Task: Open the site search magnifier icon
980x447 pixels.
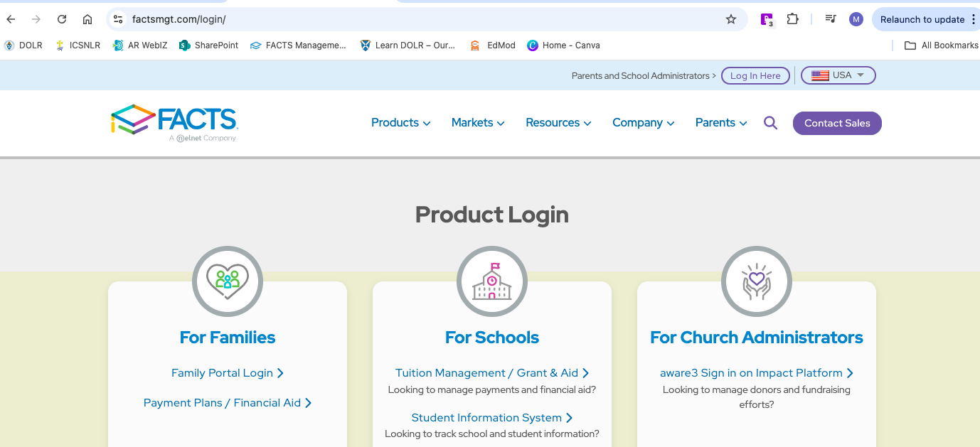Action: 770,123
